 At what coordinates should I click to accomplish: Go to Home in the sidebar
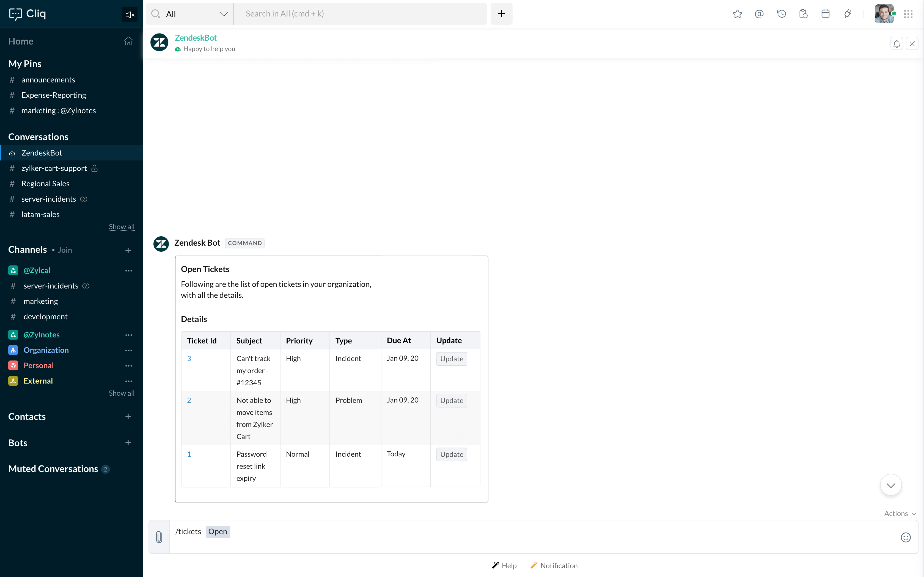(21, 41)
